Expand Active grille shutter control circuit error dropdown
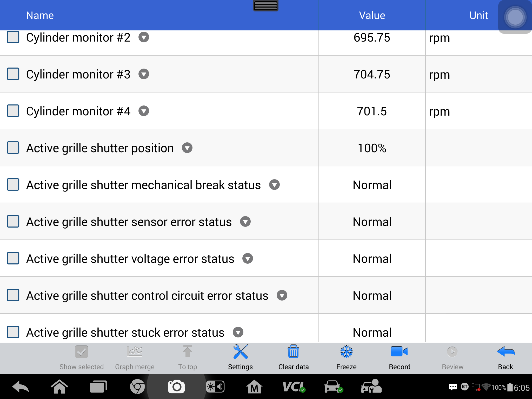 282,296
